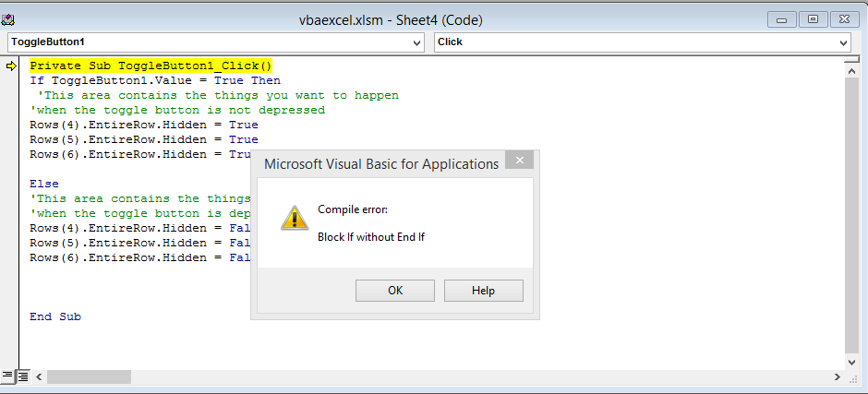Click the 'Compile error:' label
This screenshot has width=868, height=394.
[x=353, y=209]
